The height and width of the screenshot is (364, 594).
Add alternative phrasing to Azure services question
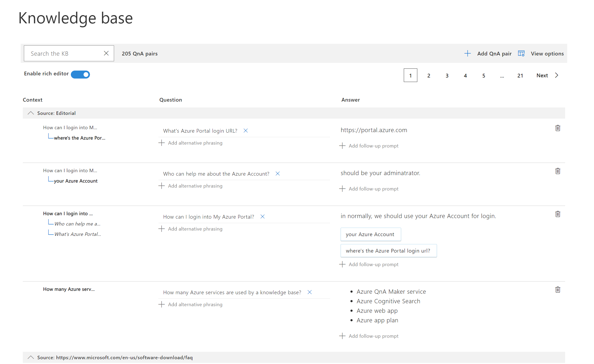(x=190, y=305)
